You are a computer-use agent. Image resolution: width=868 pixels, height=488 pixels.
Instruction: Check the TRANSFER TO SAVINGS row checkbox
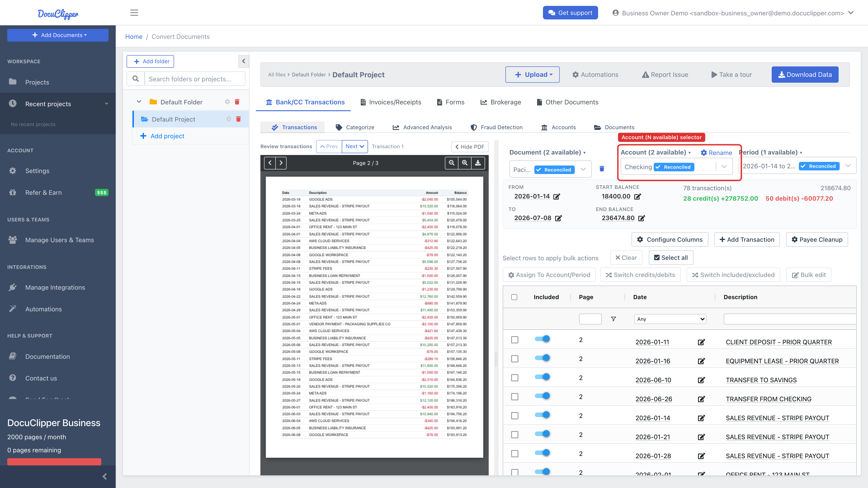pos(514,378)
